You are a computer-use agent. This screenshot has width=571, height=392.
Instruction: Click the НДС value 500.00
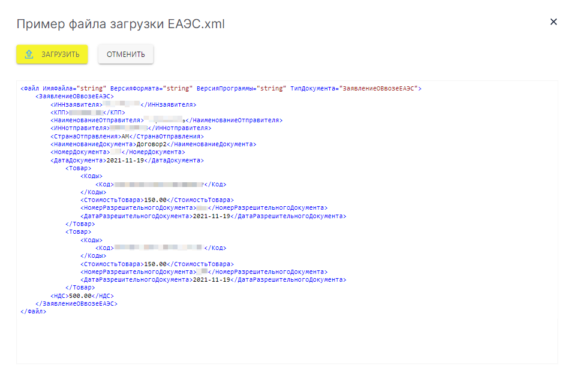click(80, 296)
